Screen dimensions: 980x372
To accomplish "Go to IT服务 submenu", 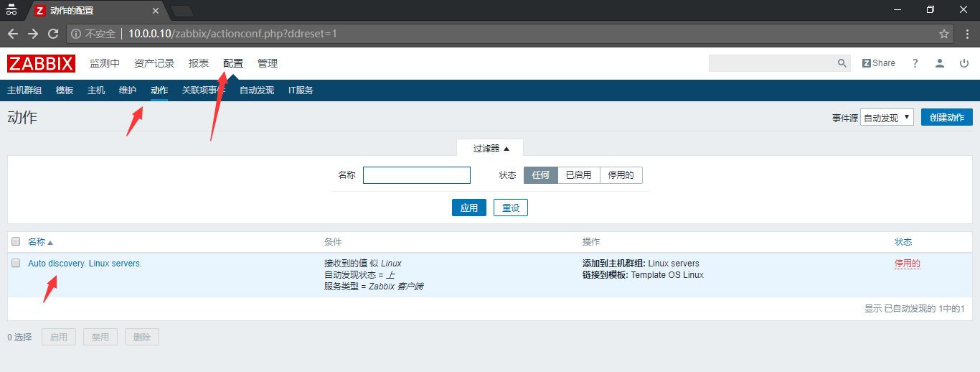I will (x=301, y=90).
